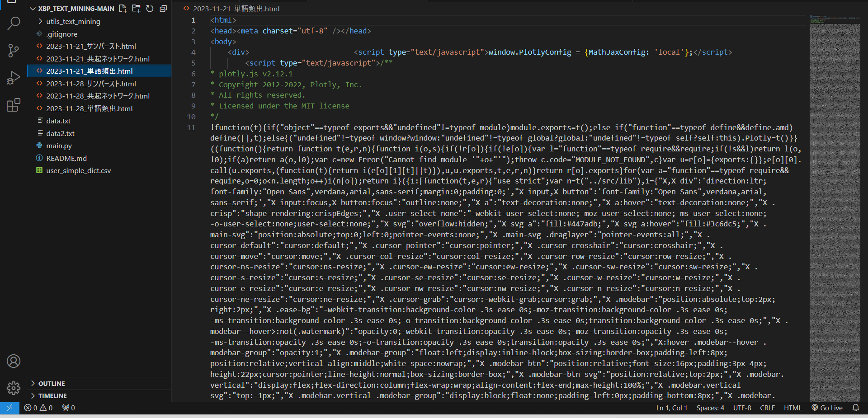Screen dimensions: 868x418
Task: Start Go Live server from status bar
Action: (827, 408)
